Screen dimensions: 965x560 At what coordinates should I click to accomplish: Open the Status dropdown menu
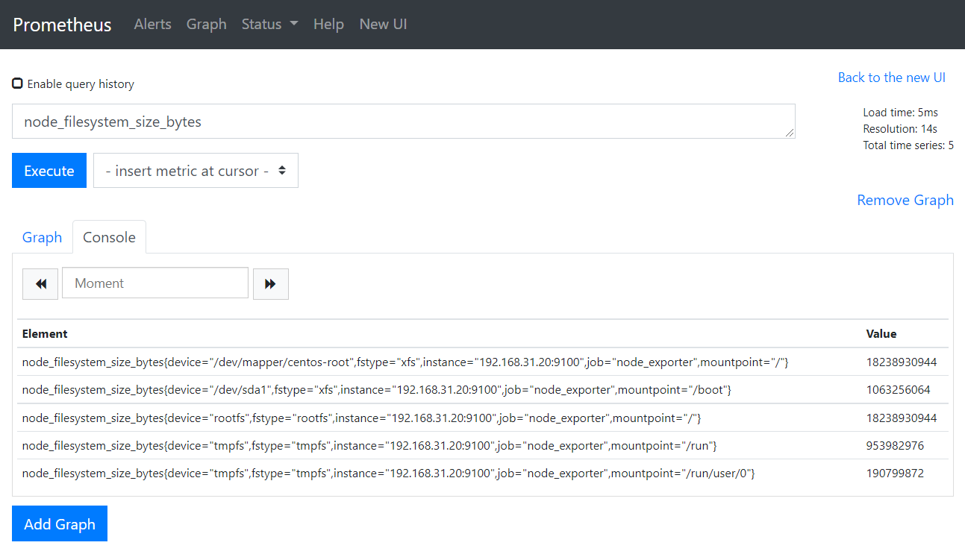point(269,24)
